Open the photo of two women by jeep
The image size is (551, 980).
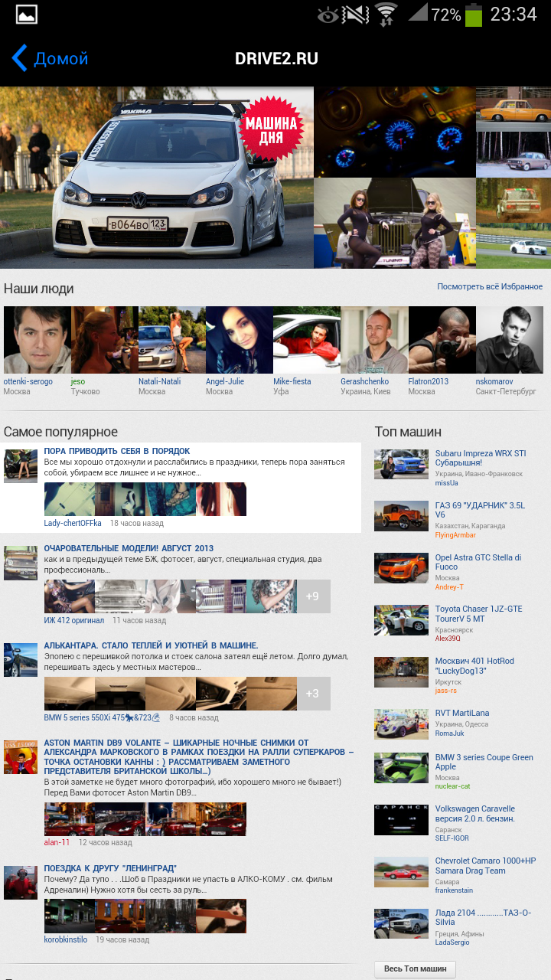tap(395, 223)
